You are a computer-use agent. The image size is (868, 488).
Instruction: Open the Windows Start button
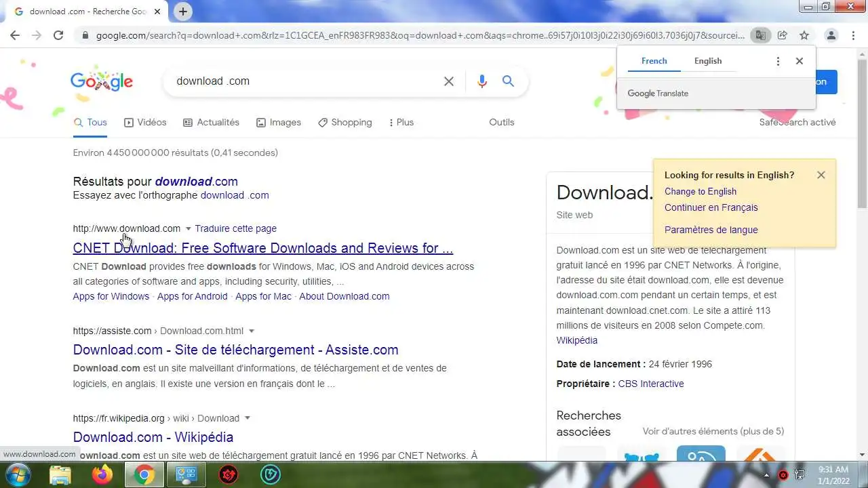point(18,475)
